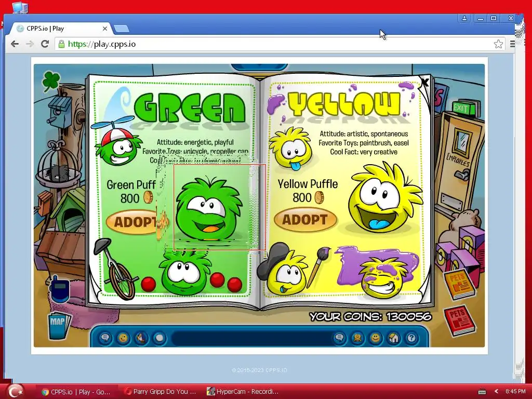Click the tray keyboard icon
This screenshot has width=532, height=399.
click(x=482, y=392)
